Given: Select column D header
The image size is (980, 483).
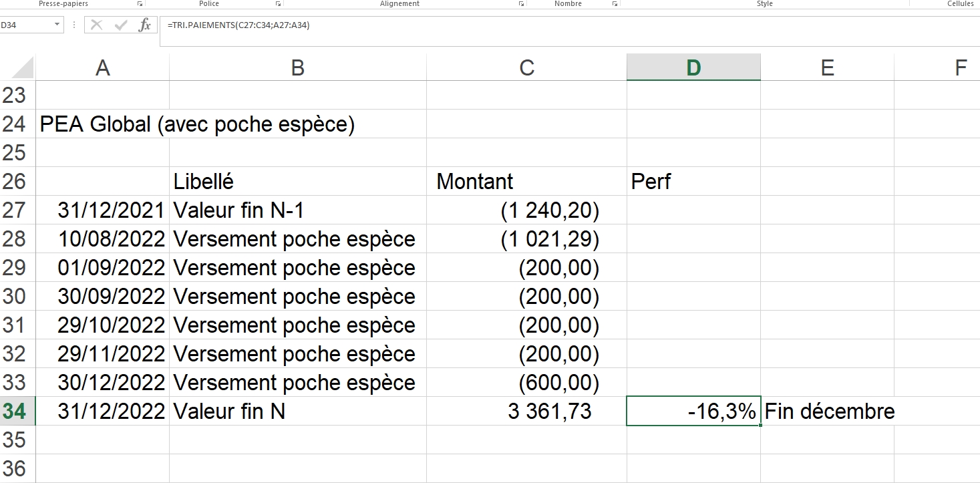Looking at the screenshot, I should pos(693,67).
